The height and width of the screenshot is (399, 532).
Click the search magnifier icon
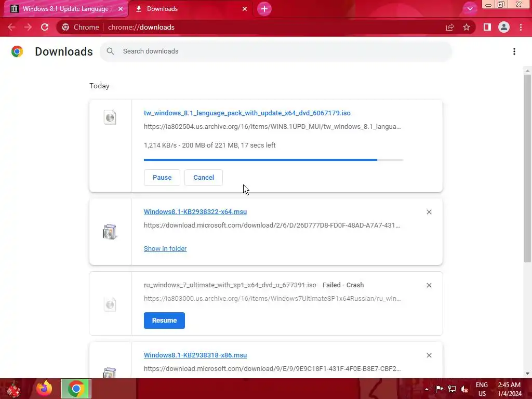110,51
